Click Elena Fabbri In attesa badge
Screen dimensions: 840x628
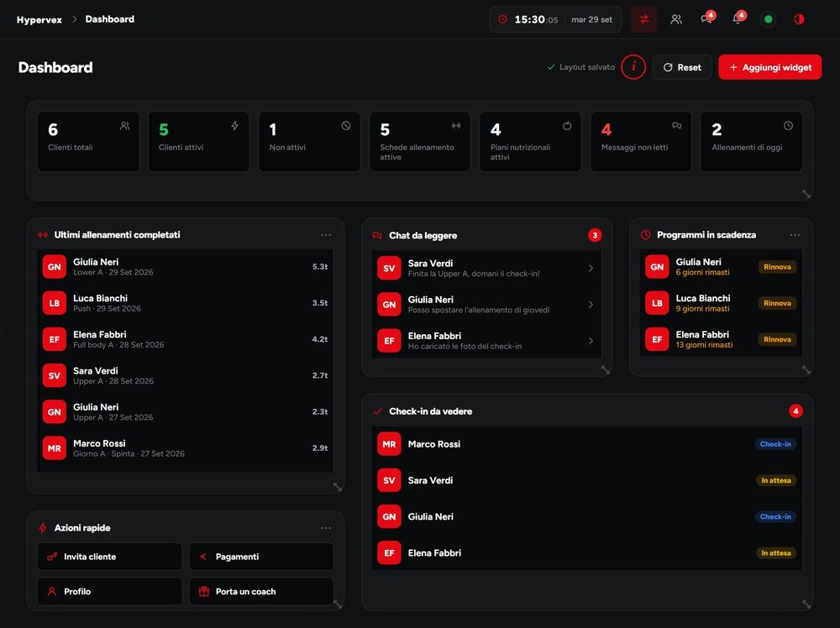pyautogui.click(x=776, y=553)
